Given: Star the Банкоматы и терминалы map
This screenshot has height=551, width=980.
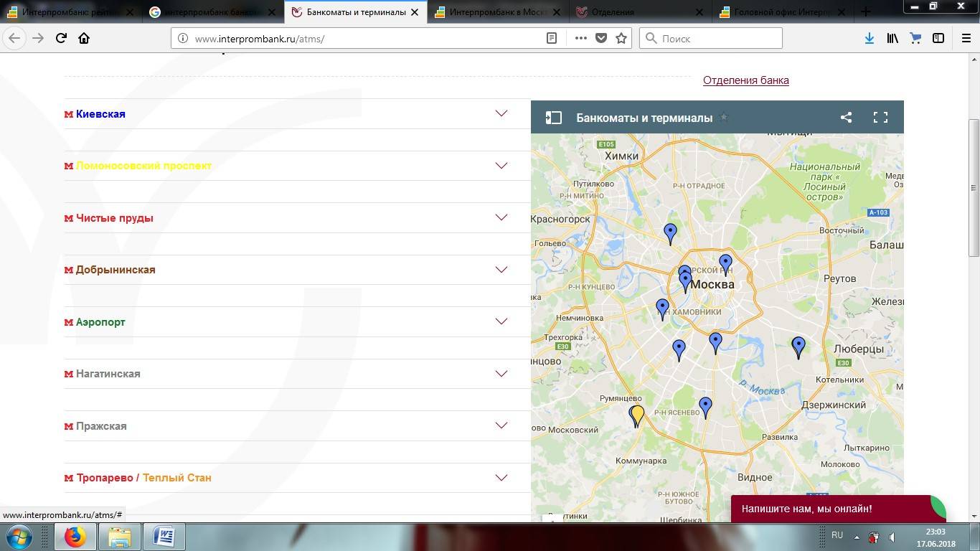Looking at the screenshot, I should point(724,118).
